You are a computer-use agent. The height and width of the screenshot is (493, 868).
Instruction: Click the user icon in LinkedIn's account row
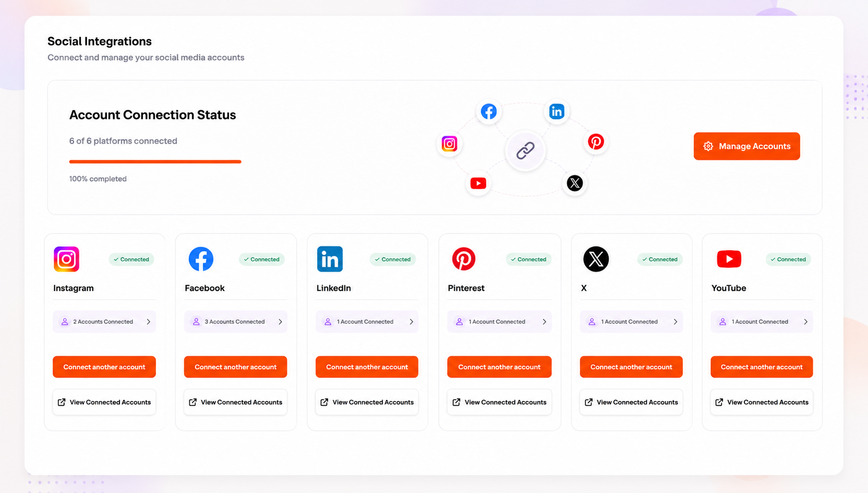point(328,322)
